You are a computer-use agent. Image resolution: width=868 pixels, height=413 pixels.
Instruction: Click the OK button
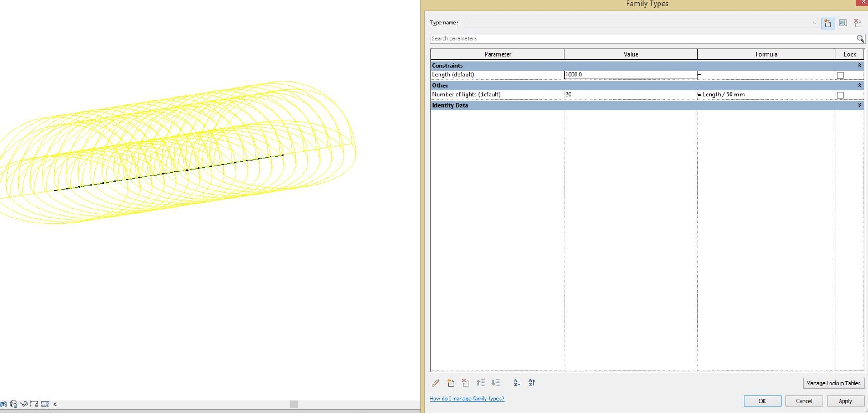point(762,401)
